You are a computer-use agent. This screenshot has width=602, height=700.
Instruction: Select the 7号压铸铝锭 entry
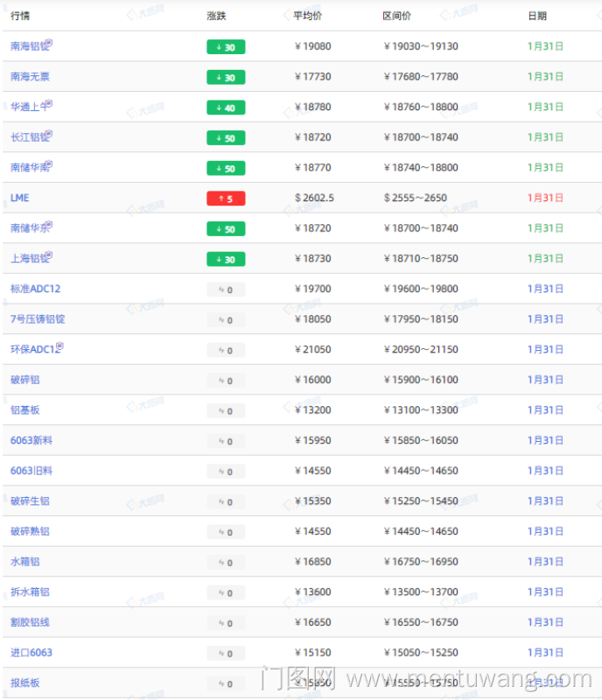(38, 319)
